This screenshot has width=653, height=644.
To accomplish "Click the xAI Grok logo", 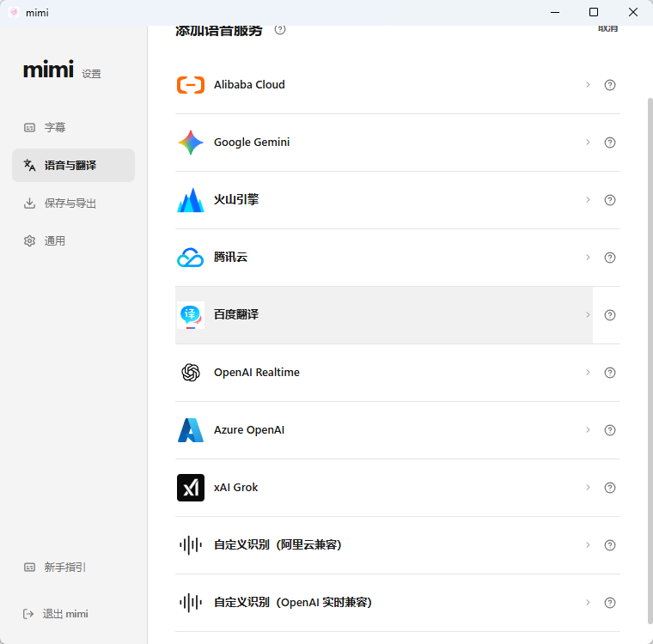I will [x=191, y=488].
